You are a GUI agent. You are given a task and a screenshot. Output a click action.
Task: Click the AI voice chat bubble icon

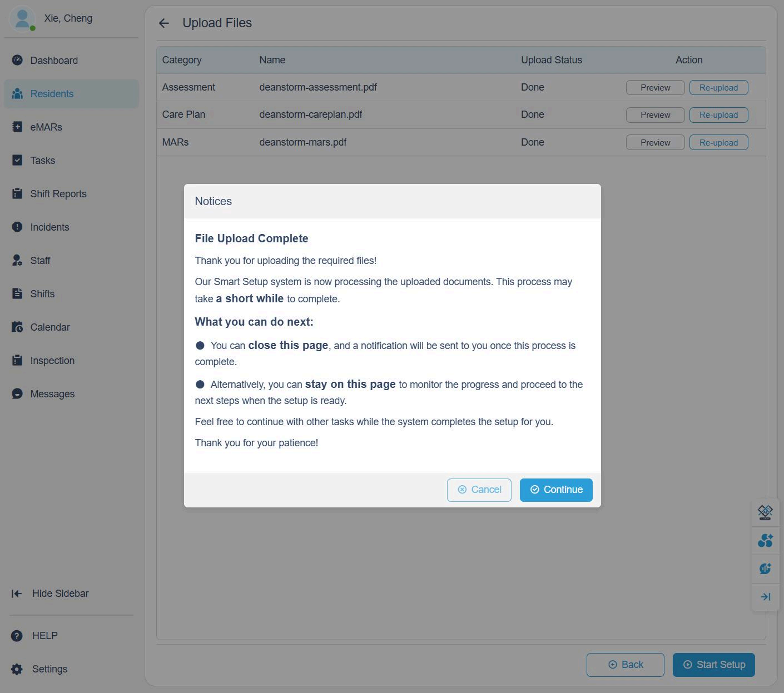click(765, 569)
